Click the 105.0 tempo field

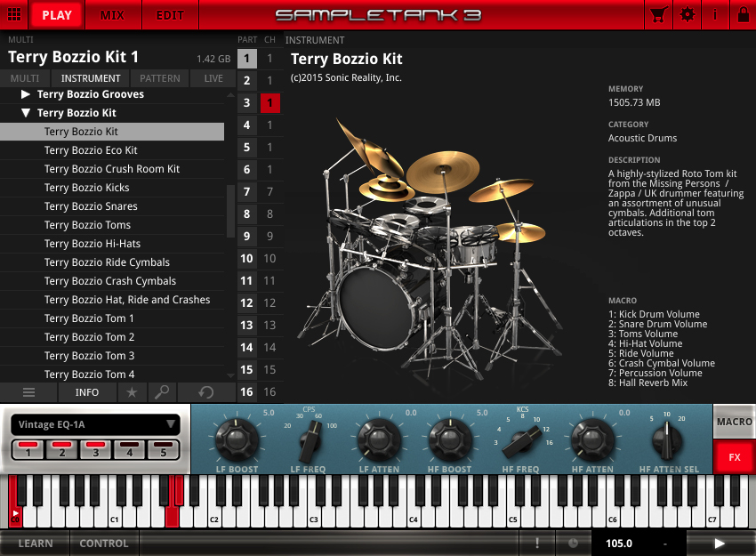(619, 544)
